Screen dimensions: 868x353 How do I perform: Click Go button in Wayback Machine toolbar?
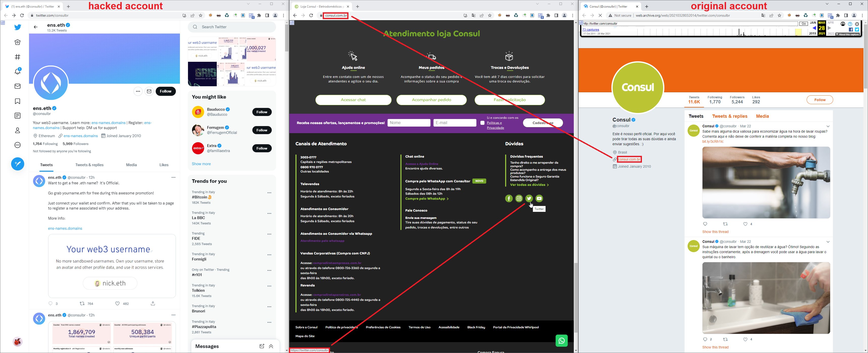tap(804, 24)
